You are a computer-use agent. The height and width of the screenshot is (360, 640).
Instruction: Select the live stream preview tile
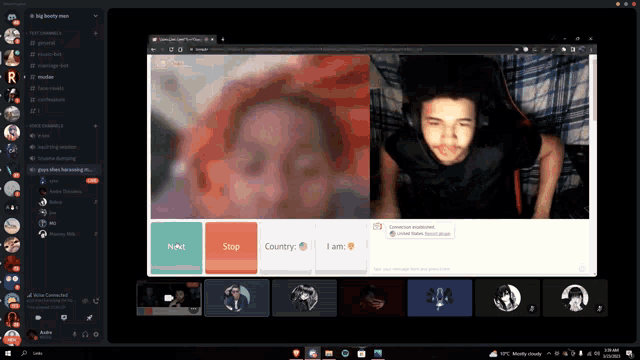[169, 298]
